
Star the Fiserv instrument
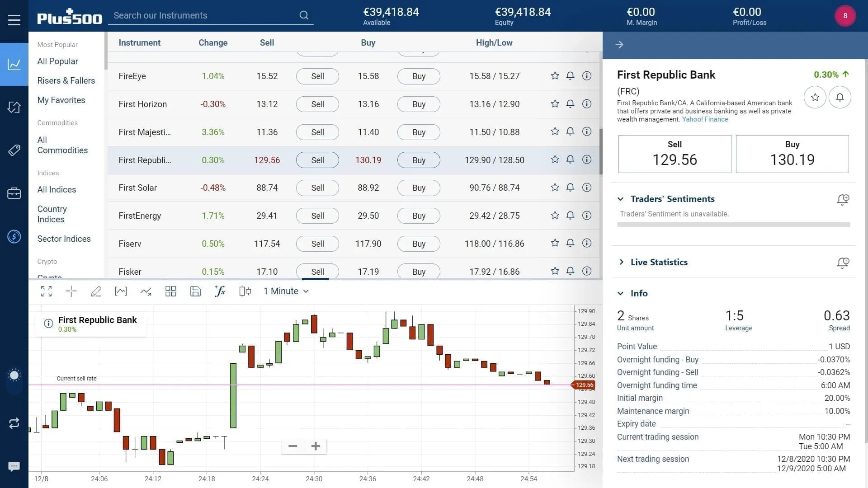pos(555,243)
